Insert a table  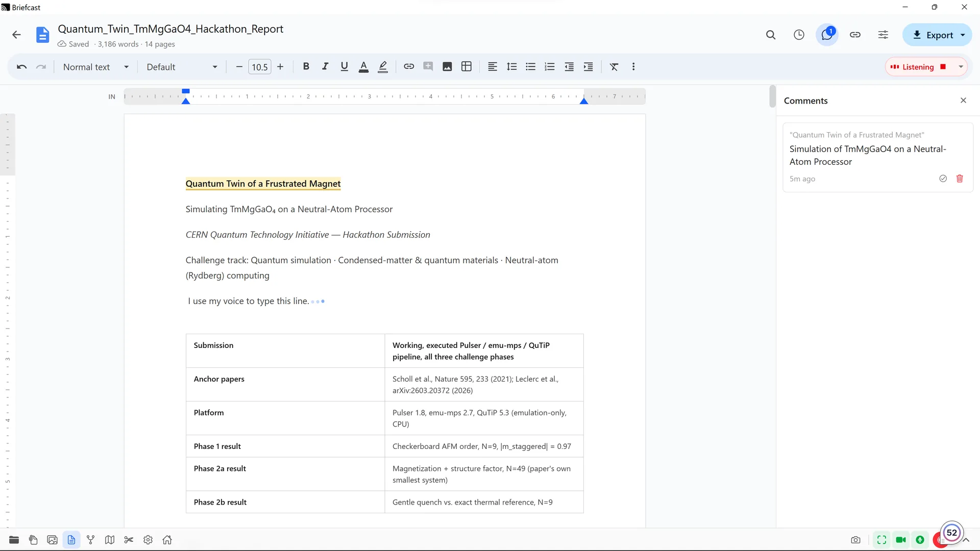click(466, 67)
